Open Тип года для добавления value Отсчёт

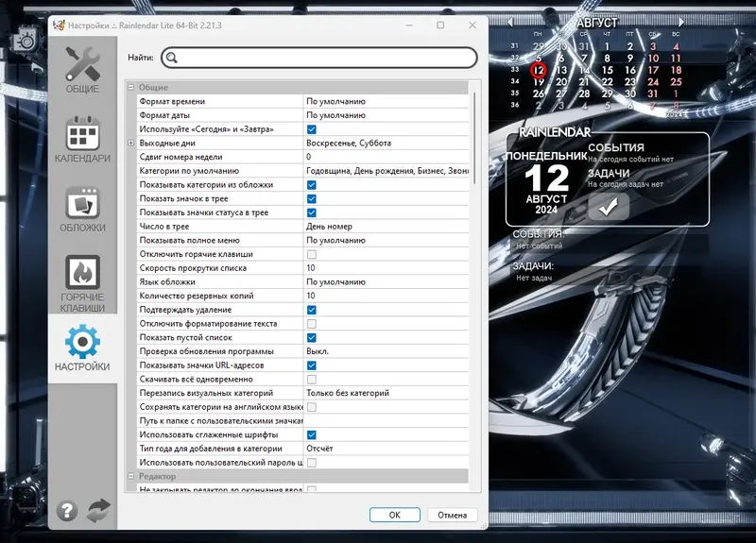point(387,449)
